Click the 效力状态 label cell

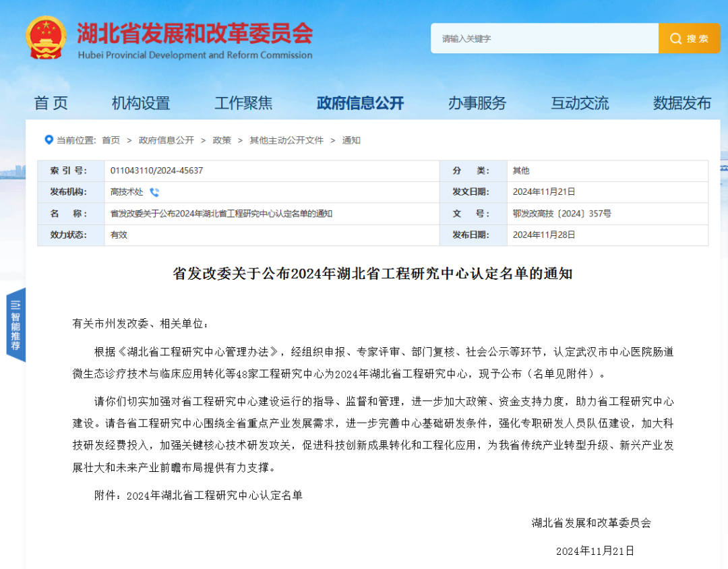(x=71, y=235)
